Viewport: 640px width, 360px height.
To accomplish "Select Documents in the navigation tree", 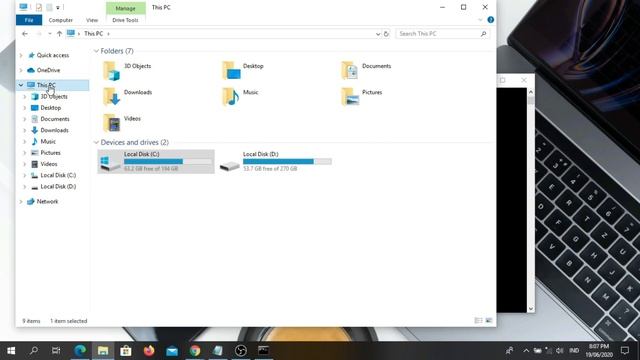I will pyautogui.click(x=55, y=119).
